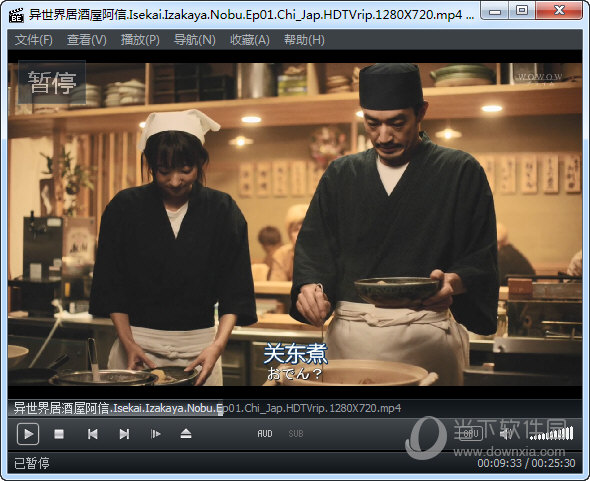Open the 查看(V) menu

click(87, 40)
